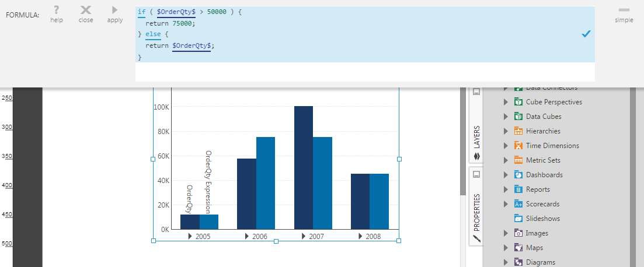The height and width of the screenshot is (267, 644).
Task: Expand the Cube Perspectives folder
Action: point(506,102)
